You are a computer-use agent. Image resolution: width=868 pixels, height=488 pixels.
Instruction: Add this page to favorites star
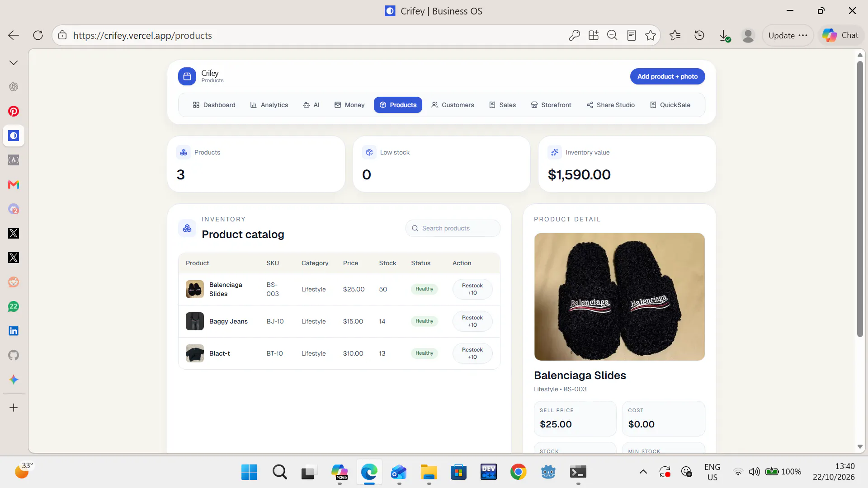click(x=651, y=35)
